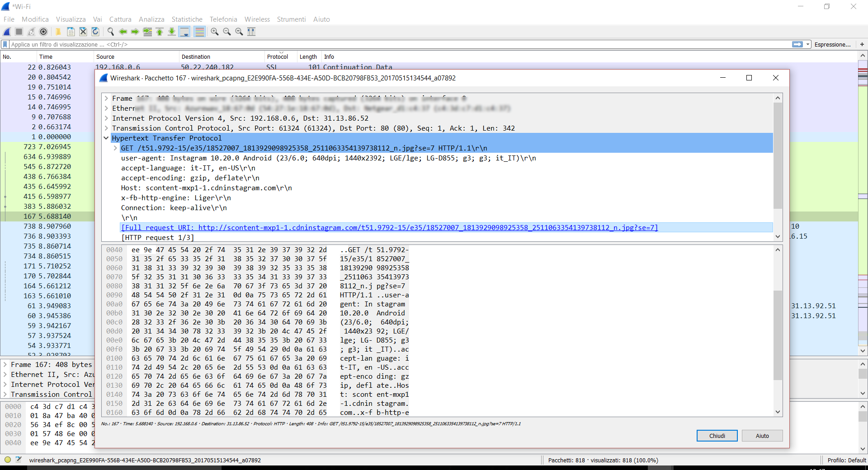The height and width of the screenshot is (470, 868).
Task: Select hex row at offset 0090
Action: click(258, 295)
